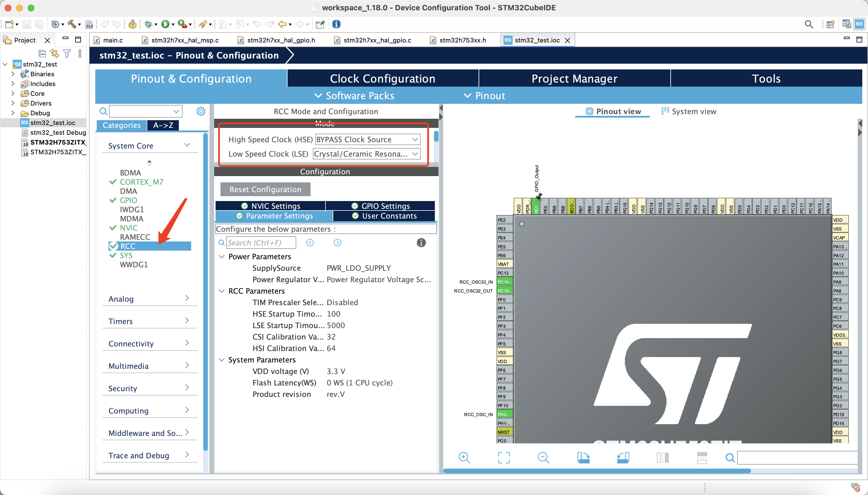Expand Drivers folder in project tree
This screenshot has height=495, width=868.
coord(13,103)
